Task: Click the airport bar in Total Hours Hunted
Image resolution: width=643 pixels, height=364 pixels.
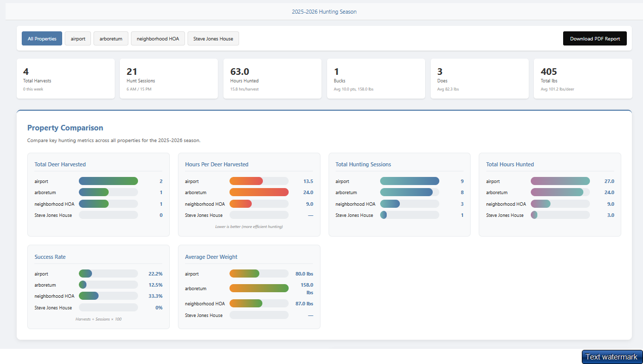Action: coord(560,181)
